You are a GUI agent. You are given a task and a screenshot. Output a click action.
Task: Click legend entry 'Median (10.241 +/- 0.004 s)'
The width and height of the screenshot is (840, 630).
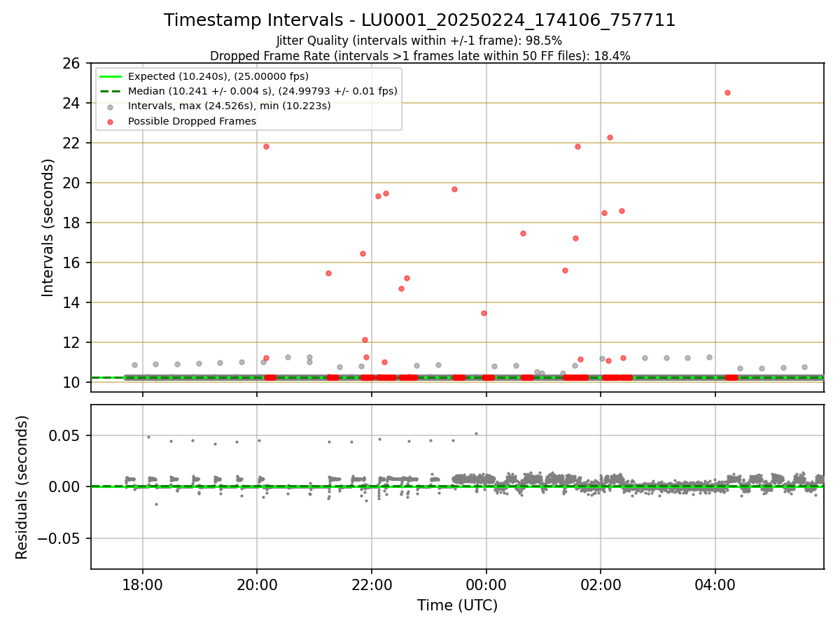pyautogui.click(x=262, y=91)
